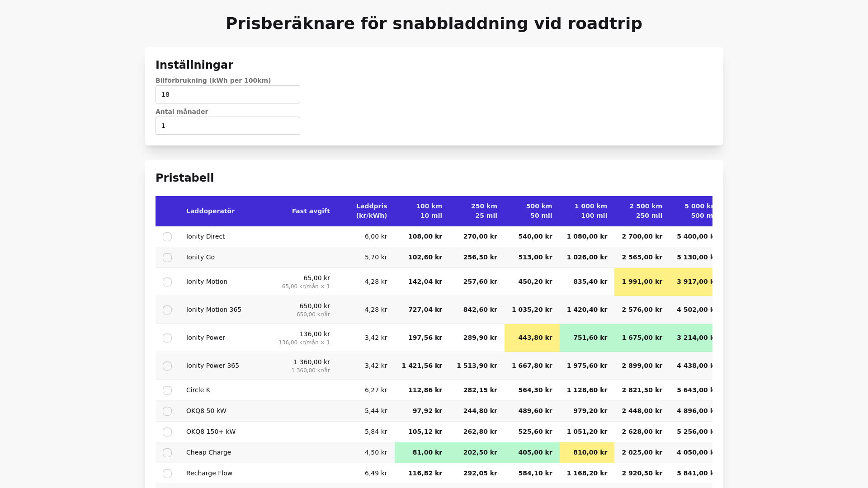Tick the Ionity Motion row radio button
Screen dimensions: 868x488
167,282
